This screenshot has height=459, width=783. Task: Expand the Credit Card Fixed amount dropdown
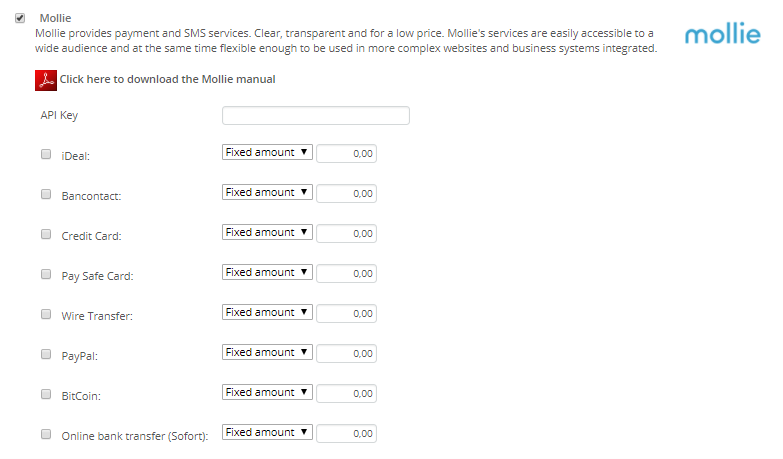[x=267, y=233]
